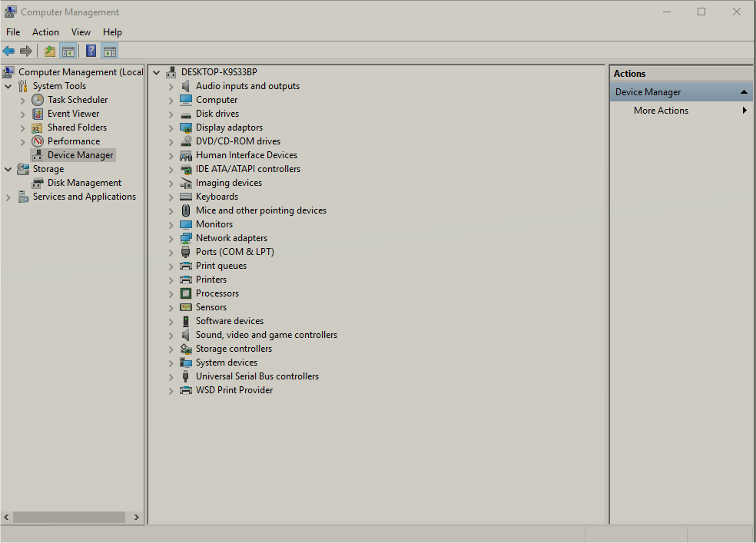Click the Event Viewer icon
Image resolution: width=756 pixels, height=543 pixels.
pos(38,114)
